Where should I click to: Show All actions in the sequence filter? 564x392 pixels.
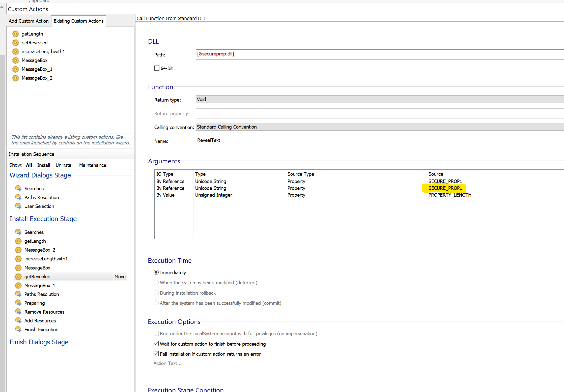click(29, 165)
